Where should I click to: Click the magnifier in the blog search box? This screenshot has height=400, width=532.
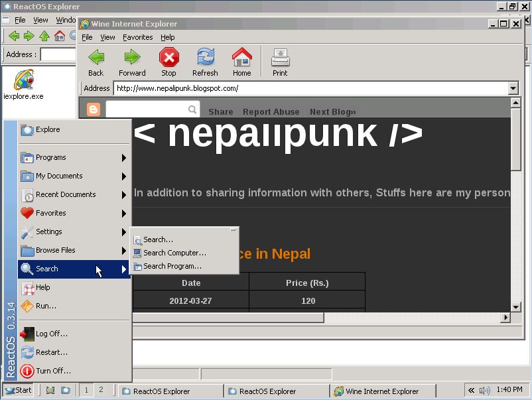pos(192,109)
